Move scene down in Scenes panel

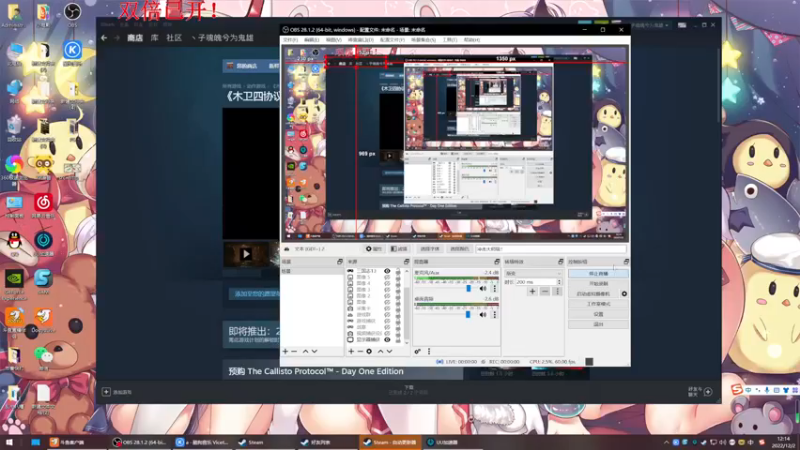[x=314, y=352]
